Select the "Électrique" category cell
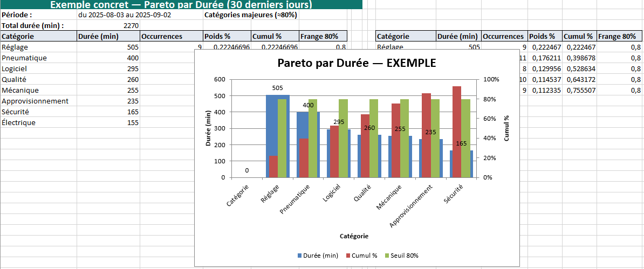This screenshot has width=644, height=269. point(38,122)
